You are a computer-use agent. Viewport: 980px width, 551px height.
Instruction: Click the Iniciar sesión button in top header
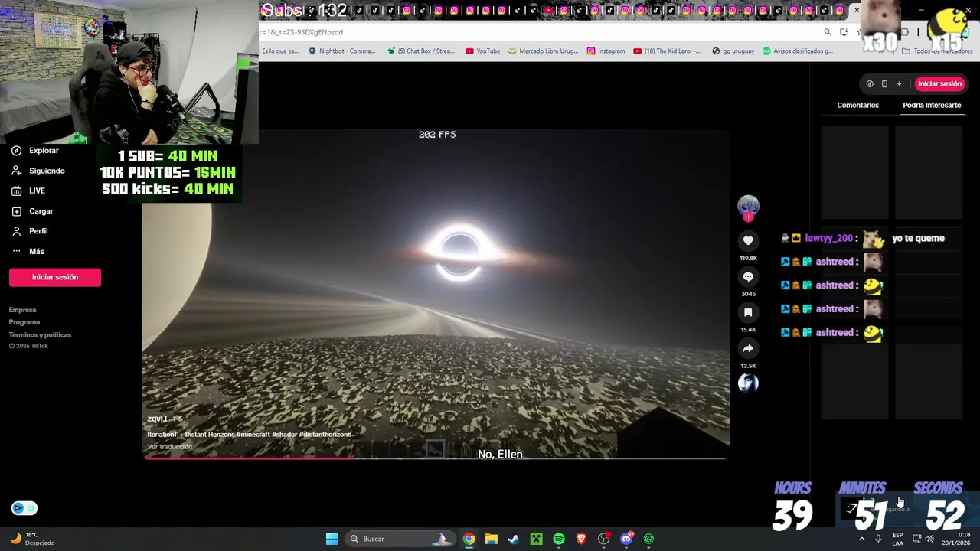(939, 84)
